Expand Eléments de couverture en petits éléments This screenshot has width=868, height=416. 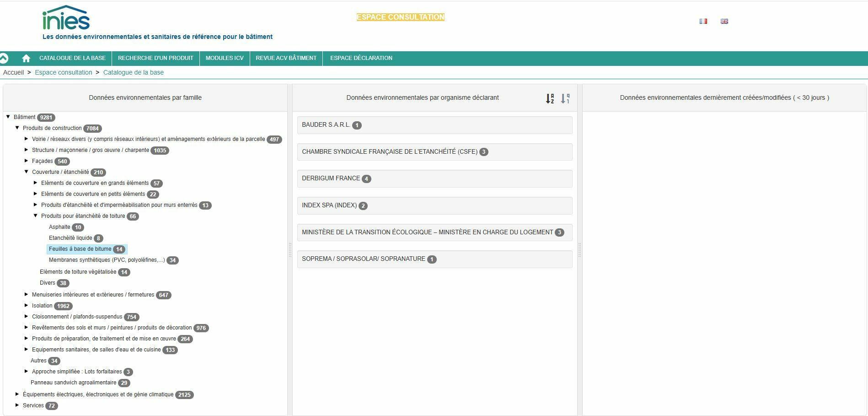coord(35,194)
